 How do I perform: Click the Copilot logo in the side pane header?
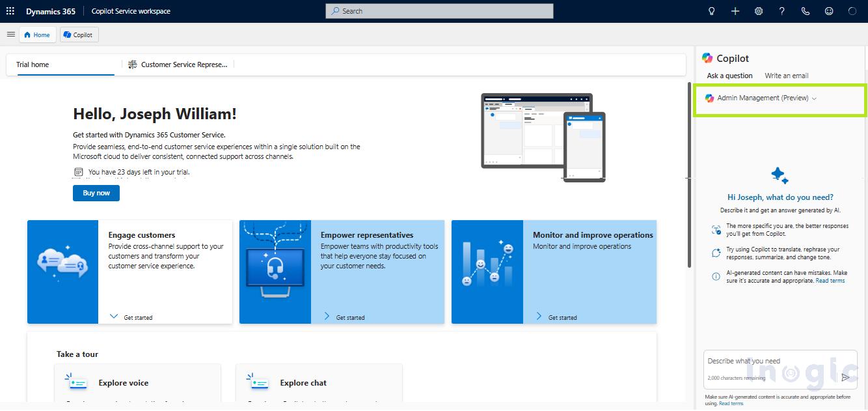(707, 58)
